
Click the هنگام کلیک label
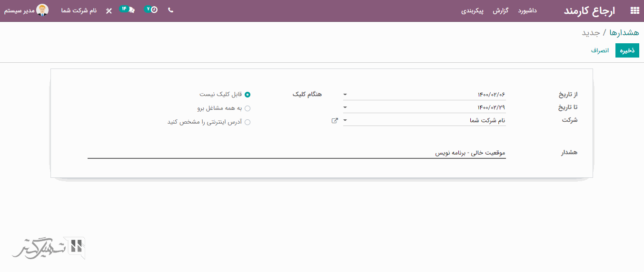[307, 95]
